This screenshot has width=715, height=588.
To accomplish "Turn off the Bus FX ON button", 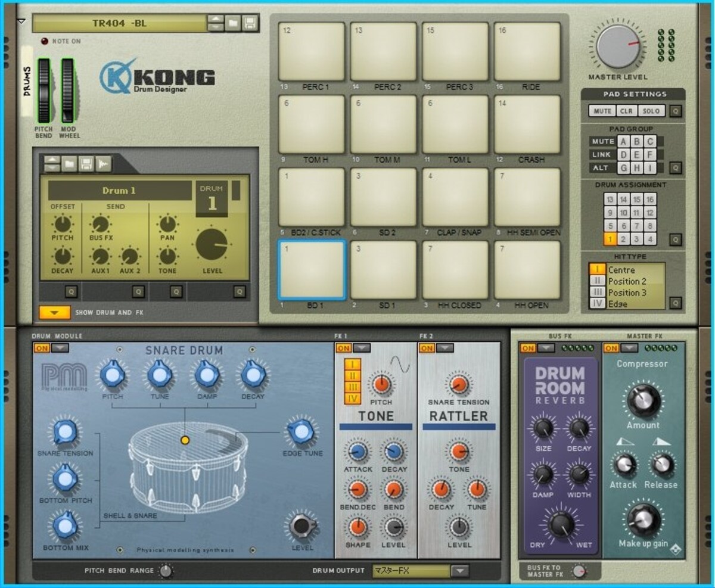I will [528, 348].
